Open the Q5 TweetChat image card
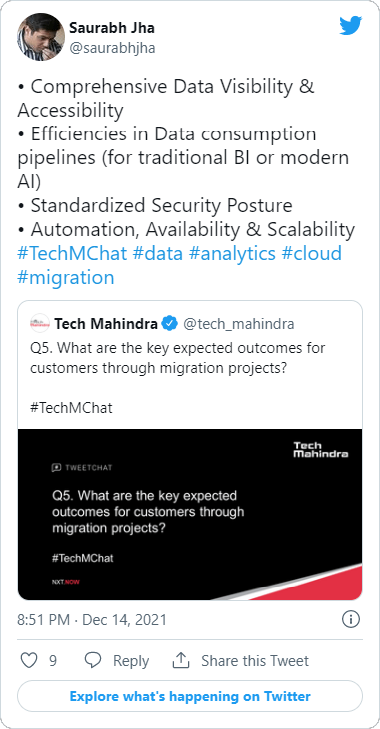Screen dimensions: 380x729 pos(190,514)
